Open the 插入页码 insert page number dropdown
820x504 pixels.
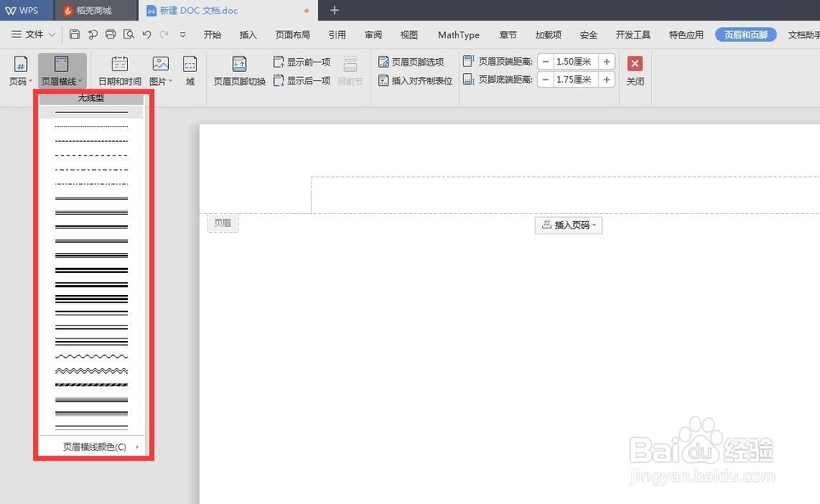coord(568,225)
